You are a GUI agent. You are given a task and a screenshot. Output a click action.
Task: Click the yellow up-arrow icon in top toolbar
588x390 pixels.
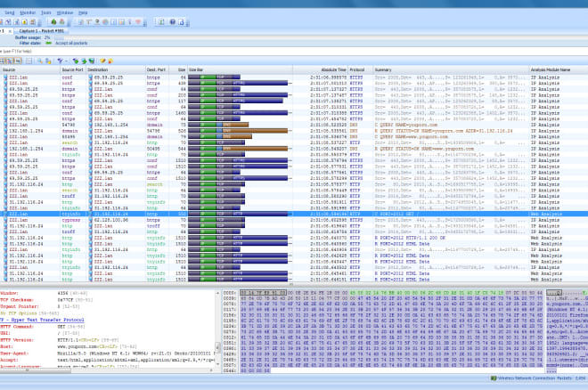[25, 22]
